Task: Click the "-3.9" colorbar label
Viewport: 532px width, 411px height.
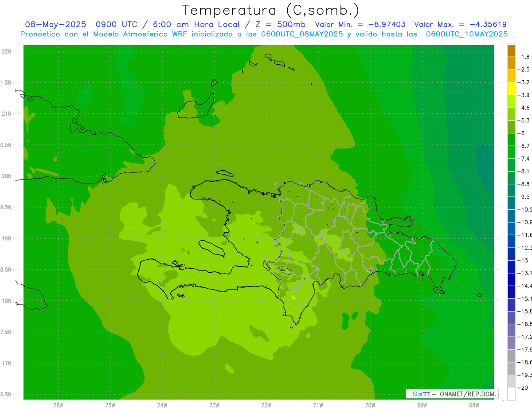Action: pyautogui.click(x=524, y=95)
